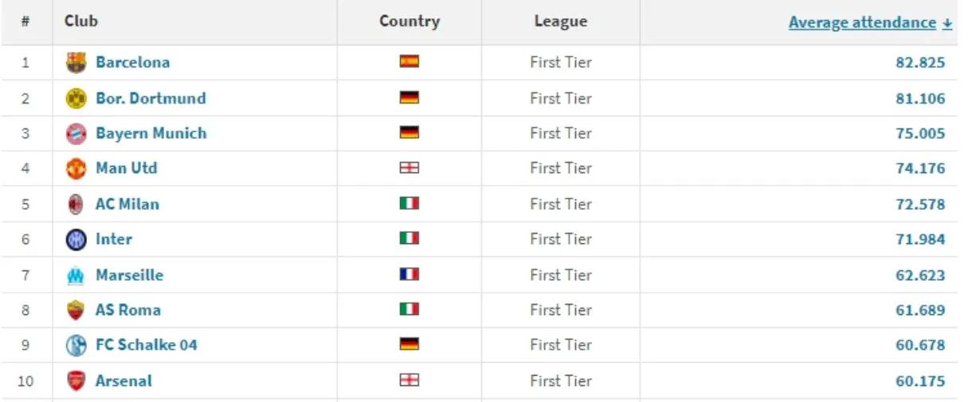The image size is (980, 402).
Task: Click the Manchester United crest icon
Action: pos(76,169)
